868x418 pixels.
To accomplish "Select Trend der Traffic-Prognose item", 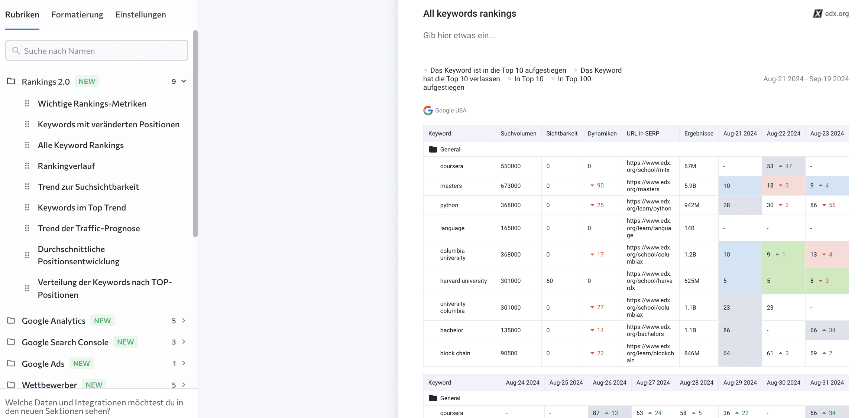I will (x=89, y=228).
